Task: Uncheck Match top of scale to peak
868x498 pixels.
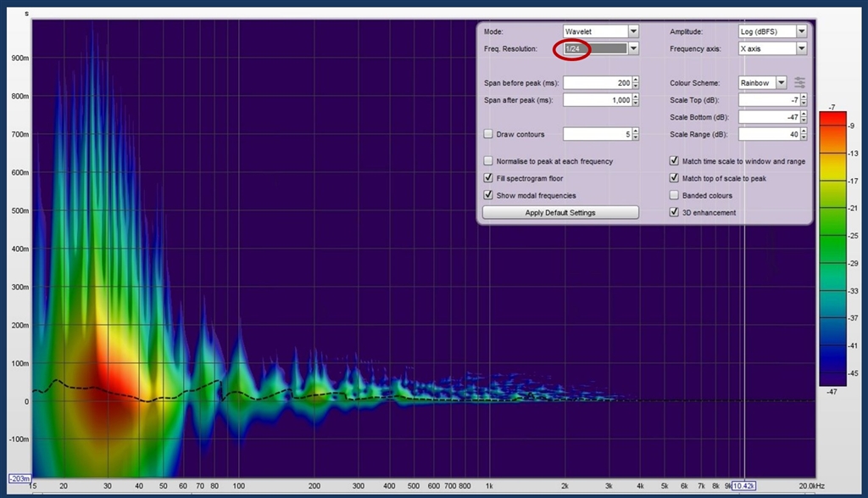Action: pyautogui.click(x=674, y=178)
